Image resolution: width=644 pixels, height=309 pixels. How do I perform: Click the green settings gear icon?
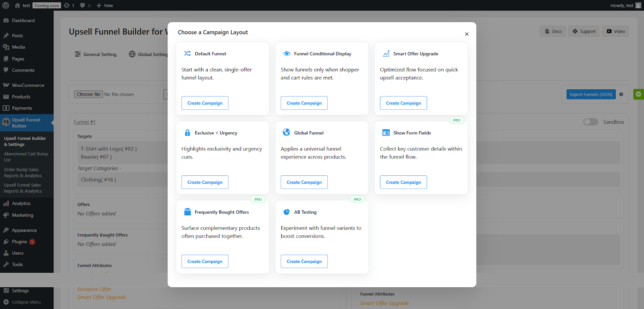coord(638,94)
